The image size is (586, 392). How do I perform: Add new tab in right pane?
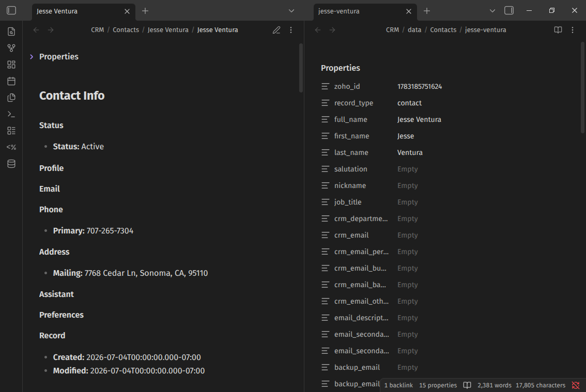pyautogui.click(x=427, y=11)
